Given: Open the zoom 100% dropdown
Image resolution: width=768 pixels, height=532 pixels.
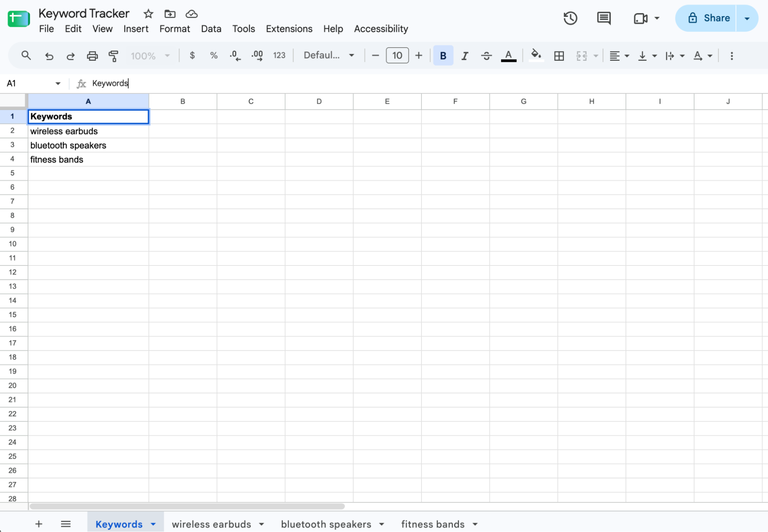Looking at the screenshot, I should point(150,56).
